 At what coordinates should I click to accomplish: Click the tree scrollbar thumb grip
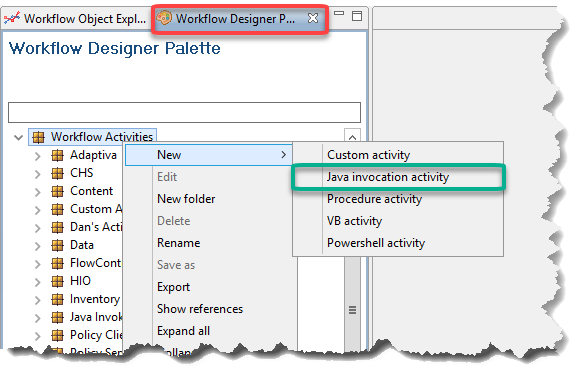[352, 310]
